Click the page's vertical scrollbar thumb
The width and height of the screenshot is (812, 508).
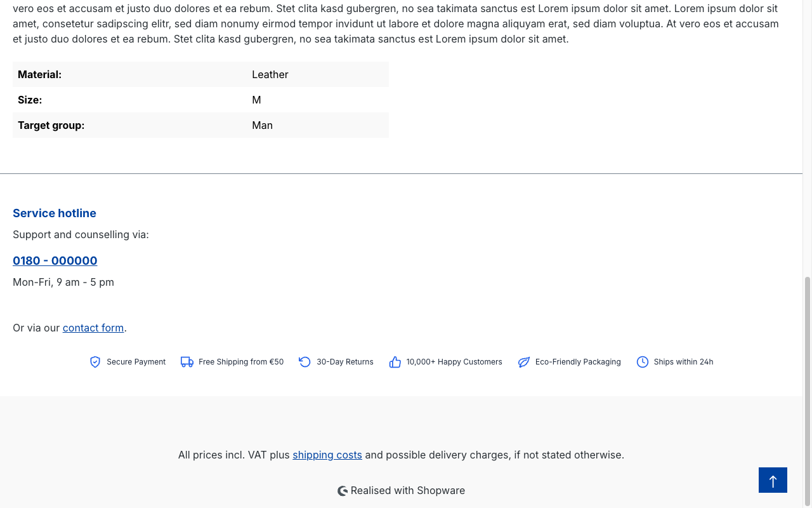(808, 391)
